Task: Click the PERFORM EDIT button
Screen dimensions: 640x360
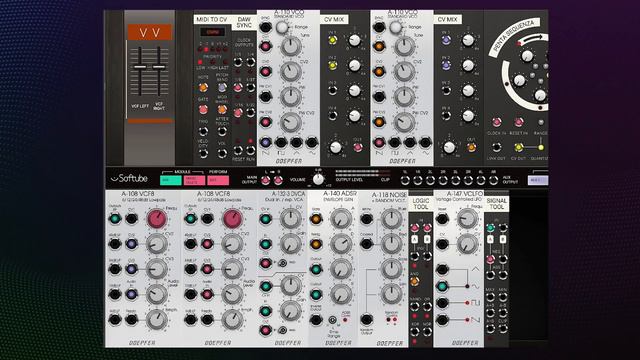Action: click(218, 180)
